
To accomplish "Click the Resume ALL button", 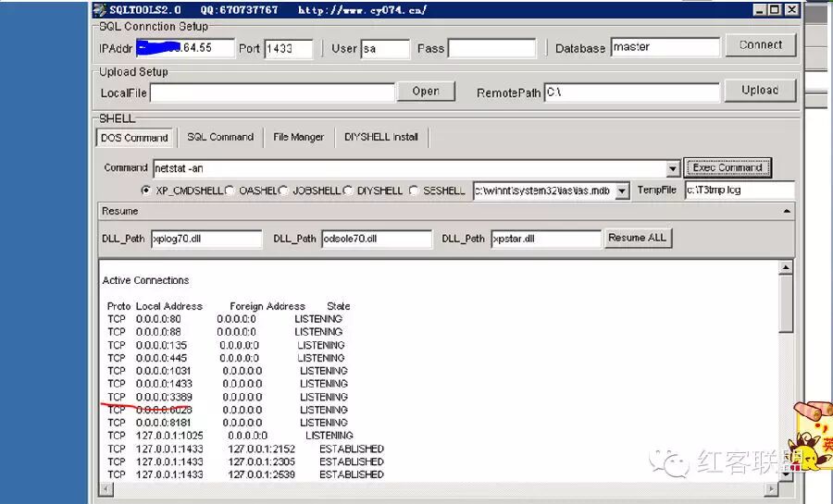I will pos(638,238).
